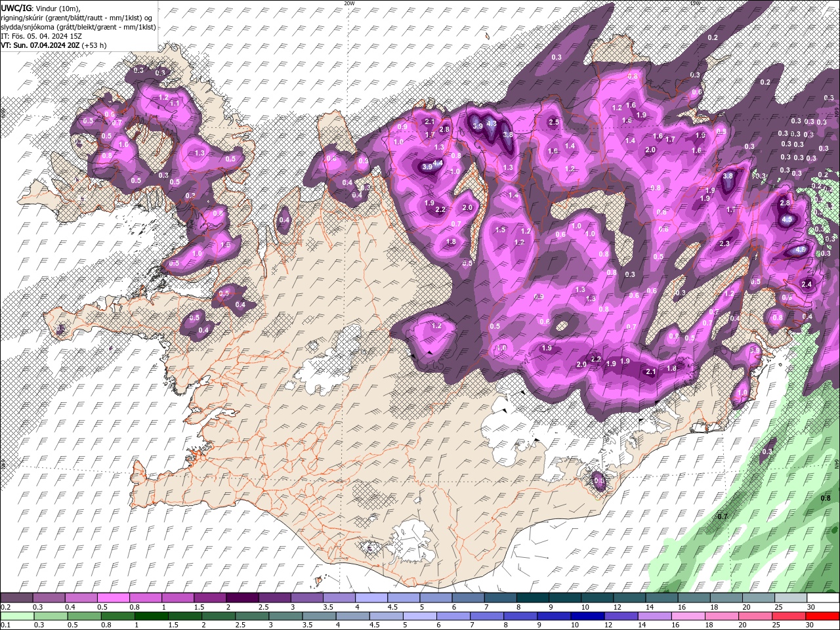The image size is (840, 630).
Task: Click the '(+53 h)' forecast offset text
Action: pyautogui.click(x=94, y=45)
